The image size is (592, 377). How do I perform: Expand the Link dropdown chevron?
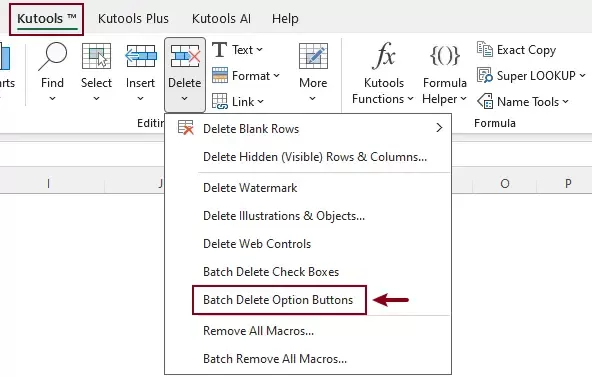pyautogui.click(x=261, y=102)
